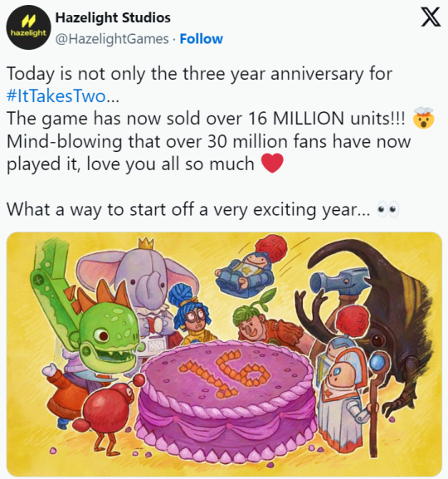Open the #ItTakesTwo hashtag
448x479 pixels.
point(56,95)
